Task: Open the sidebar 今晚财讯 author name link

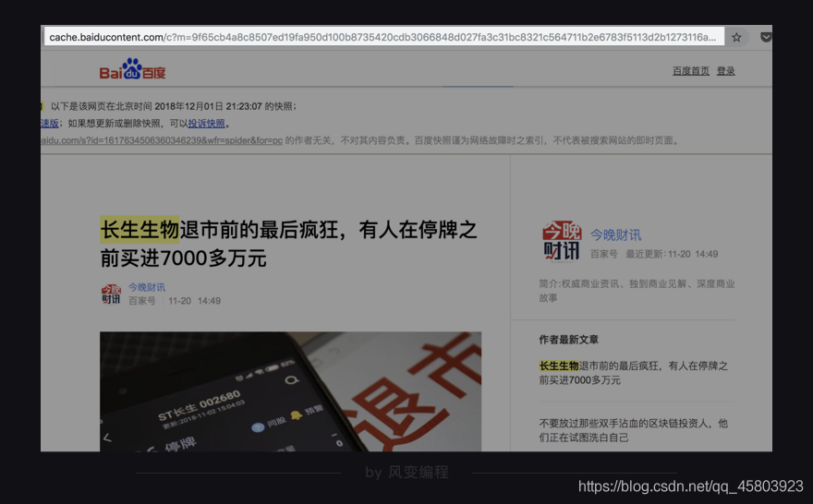Action: click(616, 235)
